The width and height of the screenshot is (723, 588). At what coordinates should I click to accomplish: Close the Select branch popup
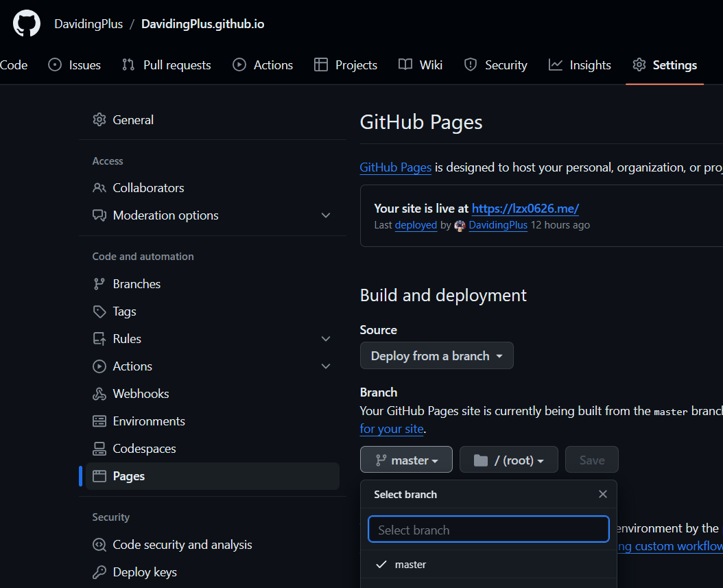pyautogui.click(x=603, y=495)
